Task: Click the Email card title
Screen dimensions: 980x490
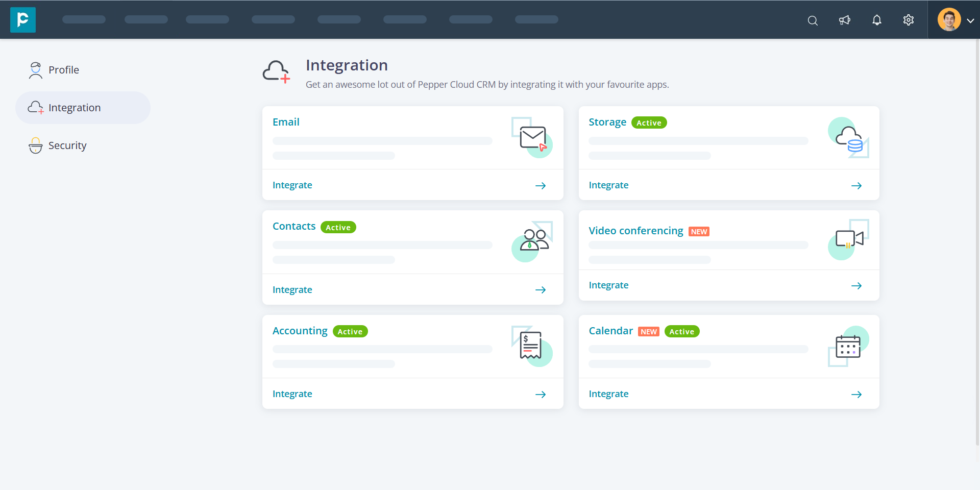Action: (x=286, y=122)
